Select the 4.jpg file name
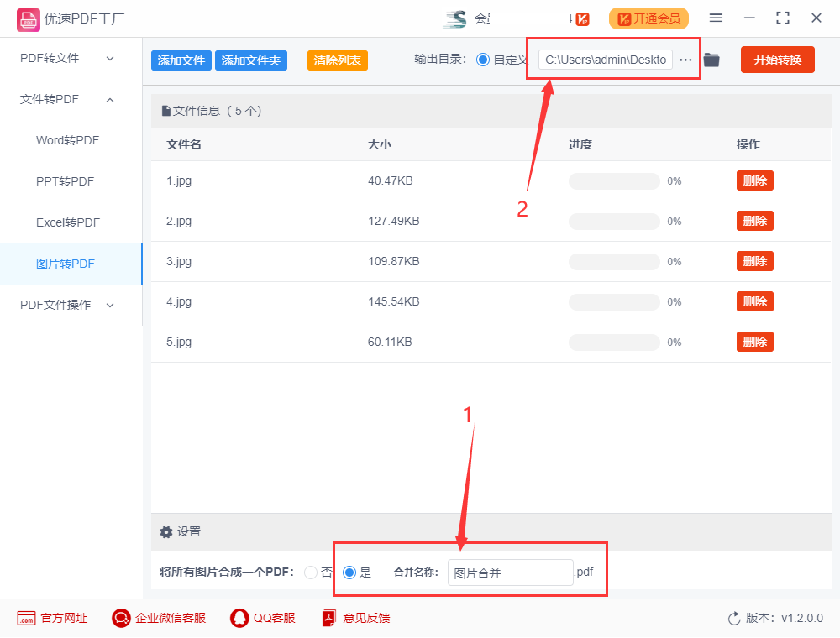840x638 pixels. (179, 301)
